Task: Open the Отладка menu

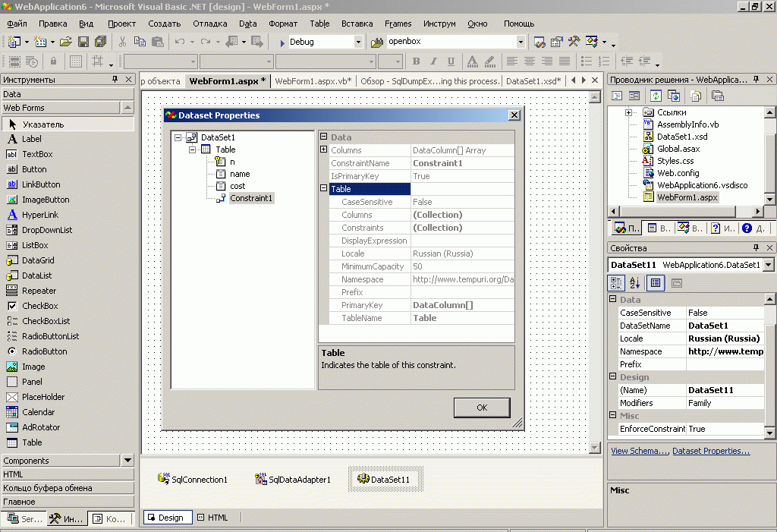Action: (x=210, y=24)
